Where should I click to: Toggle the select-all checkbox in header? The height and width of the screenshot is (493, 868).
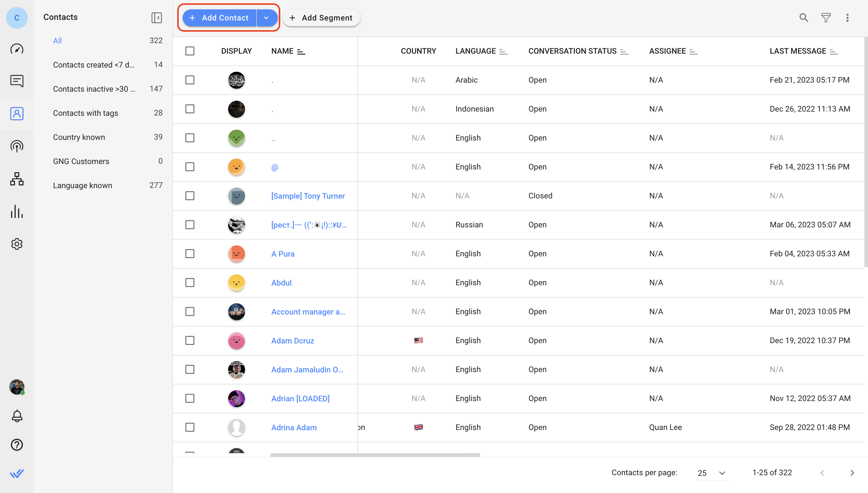[x=190, y=51]
